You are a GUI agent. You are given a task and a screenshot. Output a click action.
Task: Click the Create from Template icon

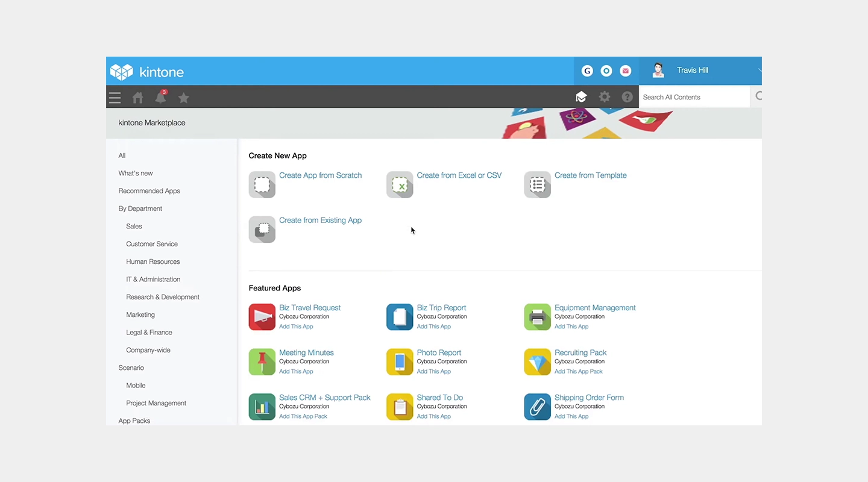[538, 184]
